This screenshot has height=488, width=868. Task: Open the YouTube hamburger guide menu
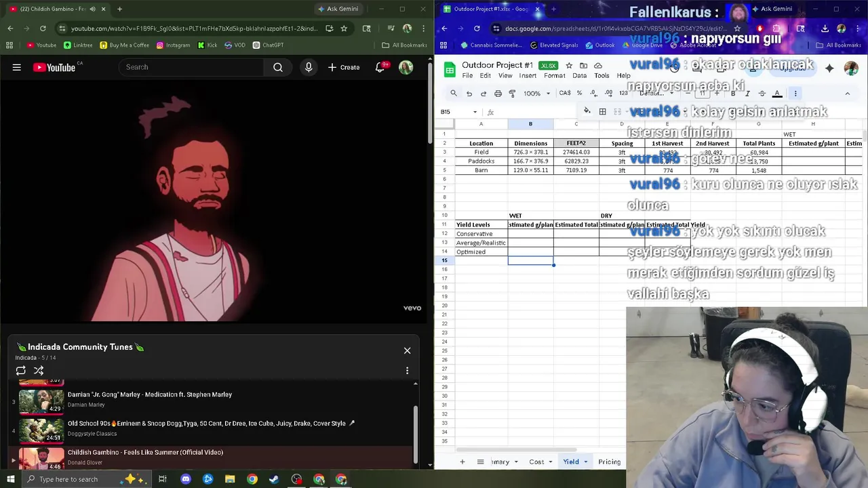pos(16,67)
